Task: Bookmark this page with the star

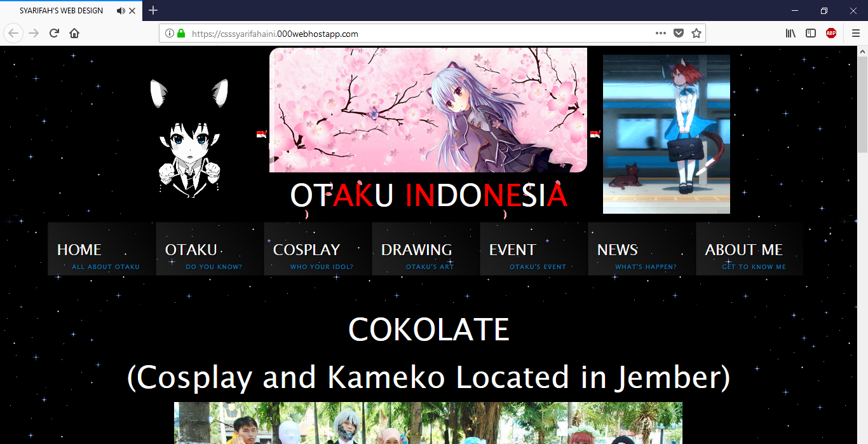Action: (696, 33)
